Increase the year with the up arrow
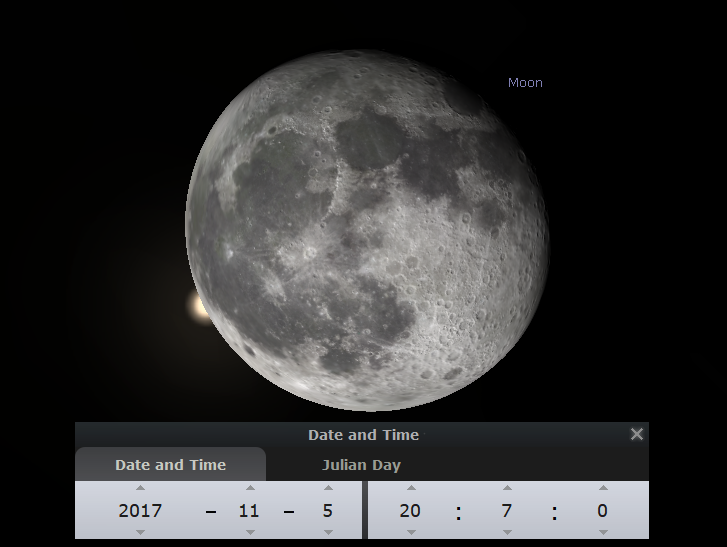The height and width of the screenshot is (547, 727). pos(140,488)
